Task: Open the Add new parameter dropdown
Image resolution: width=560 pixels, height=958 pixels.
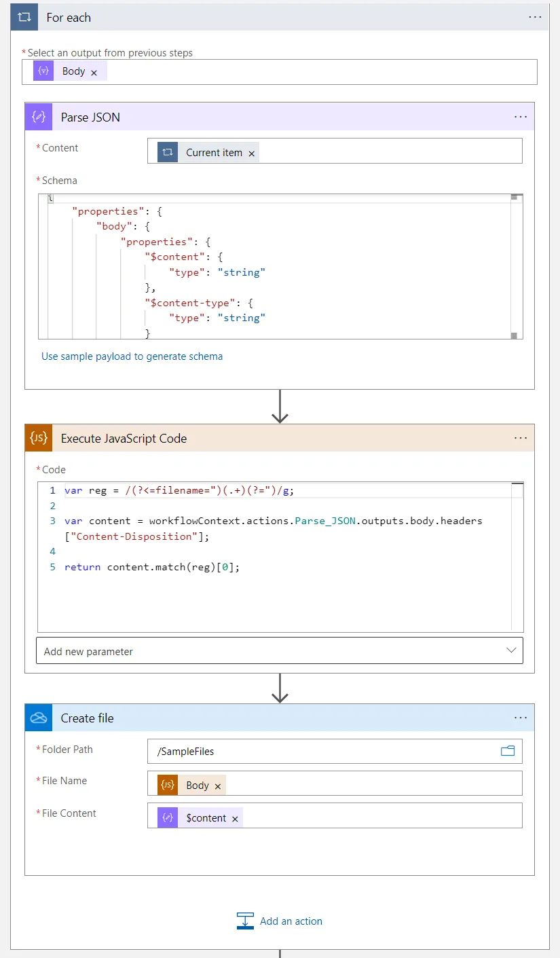Action: tap(510, 650)
